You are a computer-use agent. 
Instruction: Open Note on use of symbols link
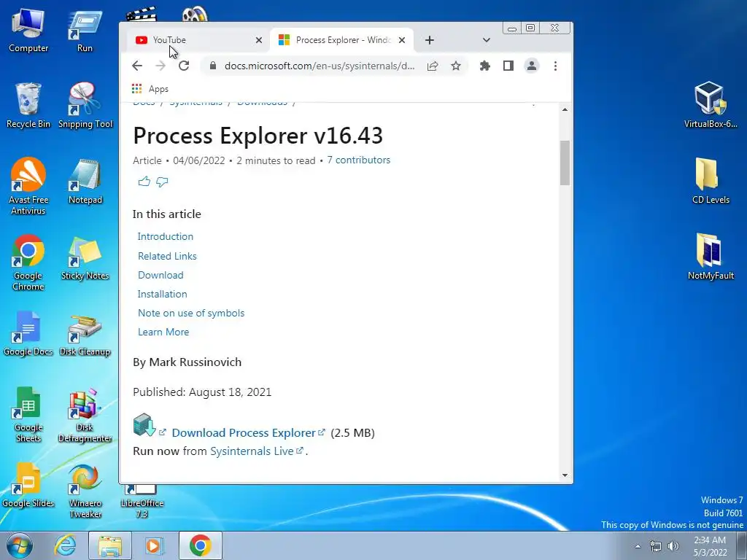(191, 313)
